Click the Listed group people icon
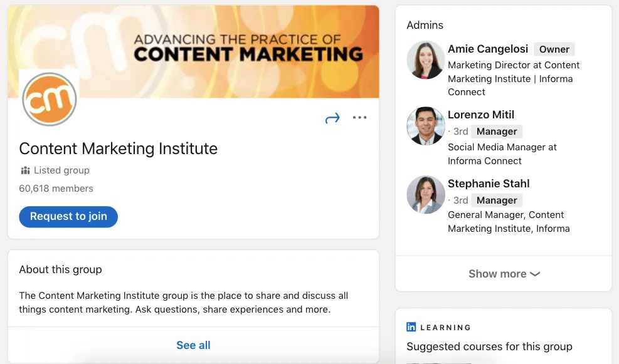The height and width of the screenshot is (364, 619). 25,170
